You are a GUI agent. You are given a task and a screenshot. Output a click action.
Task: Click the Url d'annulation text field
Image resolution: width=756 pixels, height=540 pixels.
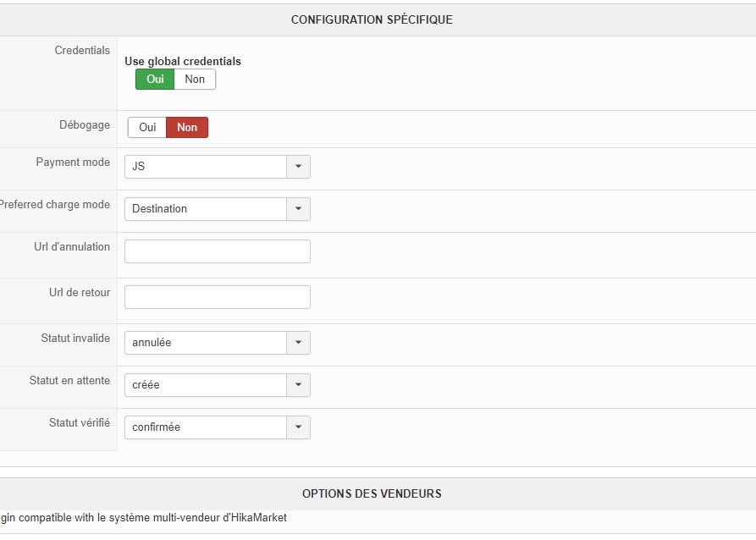point(218,251)
